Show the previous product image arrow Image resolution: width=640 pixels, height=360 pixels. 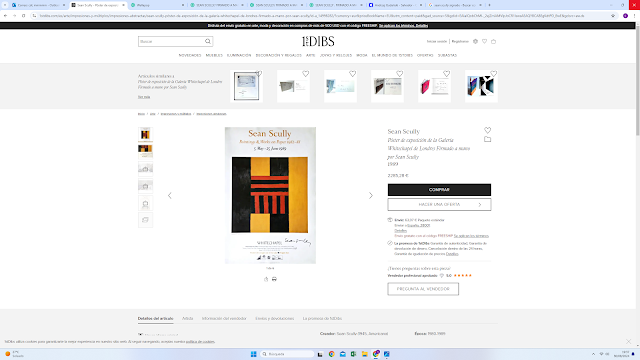(x=170, y=196)
